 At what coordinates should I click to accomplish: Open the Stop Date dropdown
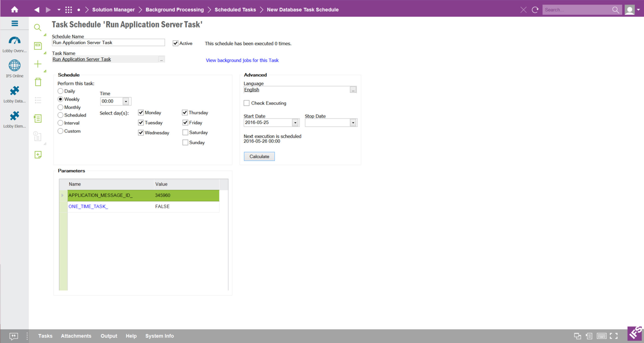coord(353,123)
